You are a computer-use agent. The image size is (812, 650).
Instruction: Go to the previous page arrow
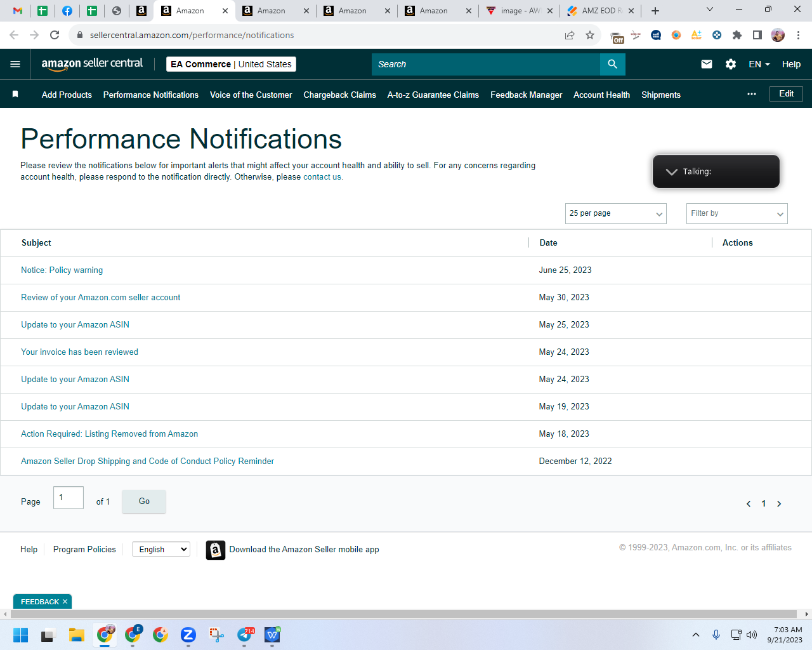tap(749, 504)
